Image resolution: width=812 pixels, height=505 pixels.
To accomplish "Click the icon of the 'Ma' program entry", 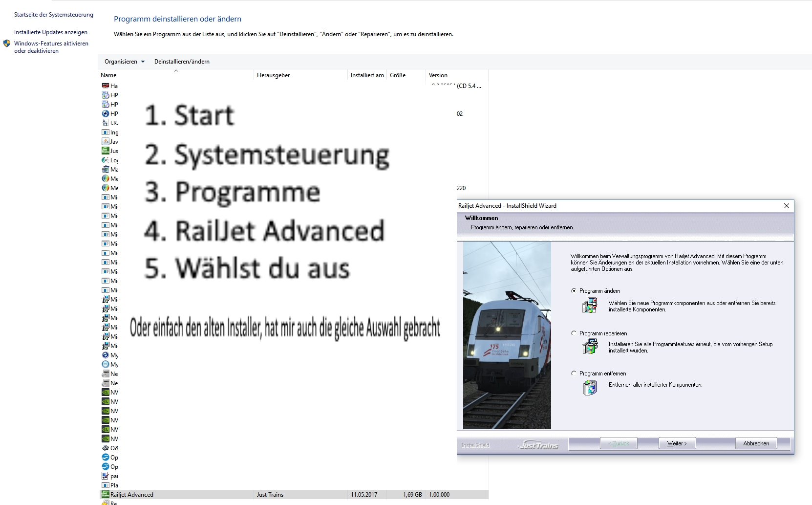I will coord(105,169).
